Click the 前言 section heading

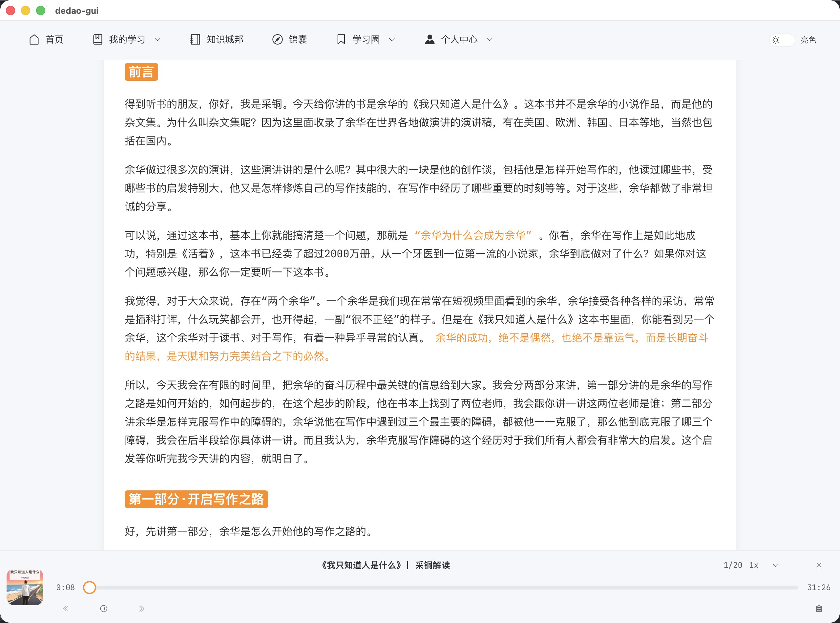point(141,72)
